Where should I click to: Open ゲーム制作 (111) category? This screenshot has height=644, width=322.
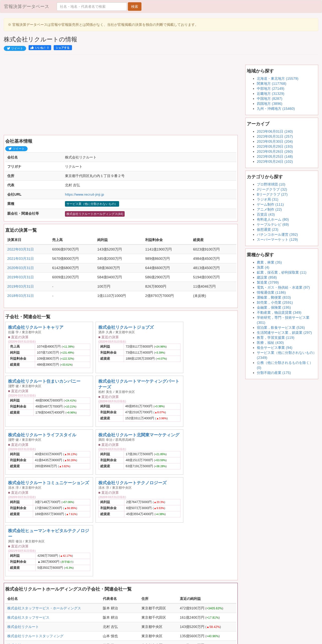pyautogui.click(x=270, y=204)
